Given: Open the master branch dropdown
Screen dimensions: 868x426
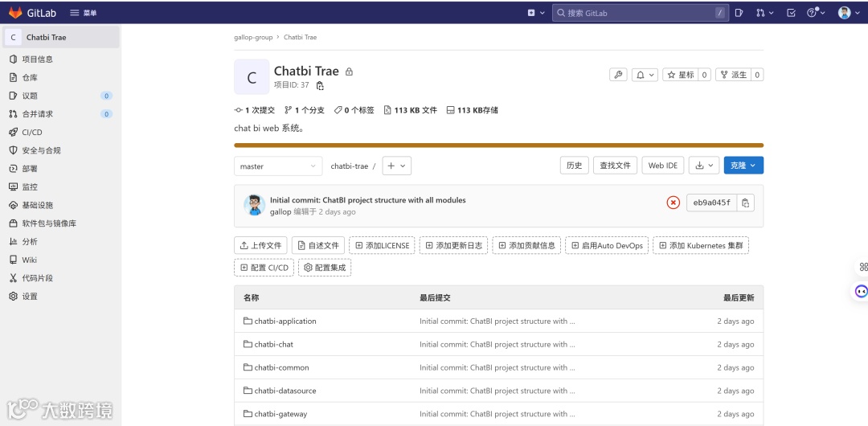Looking at the screenshot, I should (x=278, y=166).
